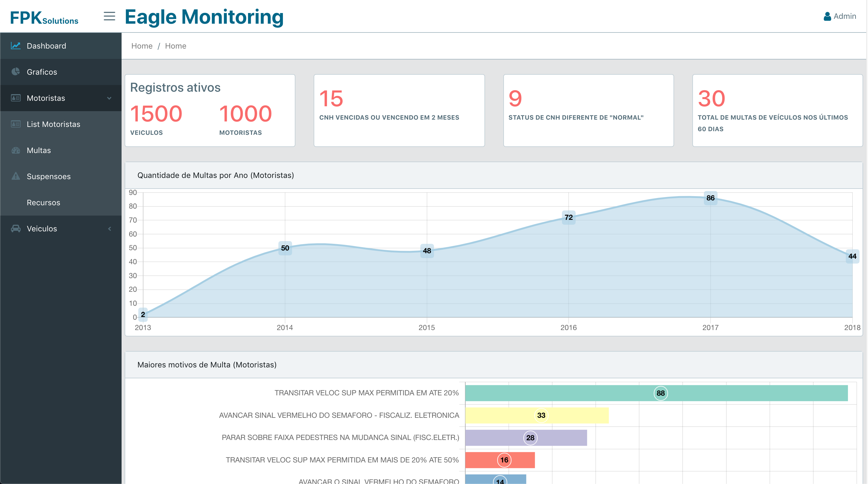Viewport: 868px width, 484px height.
Task: Open the Veiculos menu
Action: pyautogui.click(x=61, y=229)
